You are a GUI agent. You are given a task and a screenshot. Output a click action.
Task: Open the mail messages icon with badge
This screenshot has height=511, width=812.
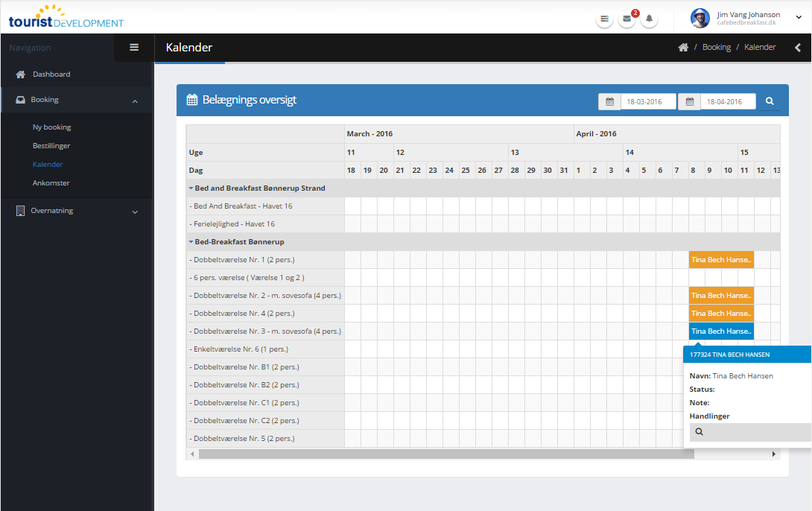(x=627, y=19)
